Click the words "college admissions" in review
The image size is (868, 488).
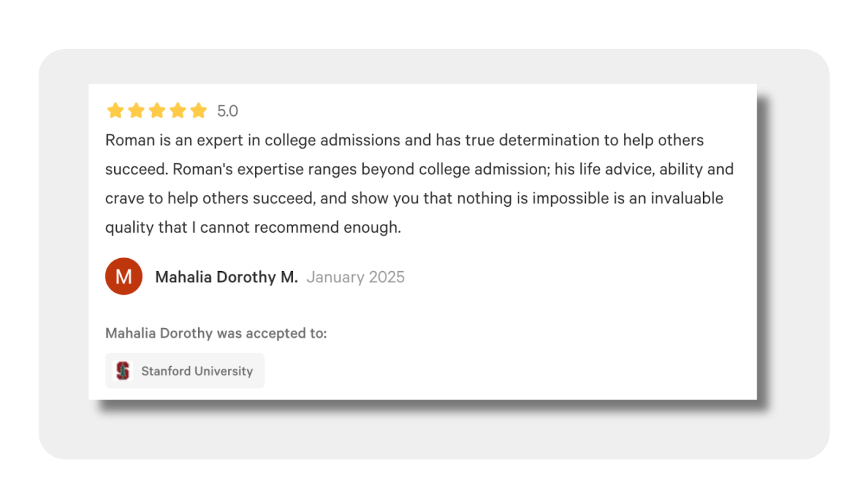[x=332, y=140]
